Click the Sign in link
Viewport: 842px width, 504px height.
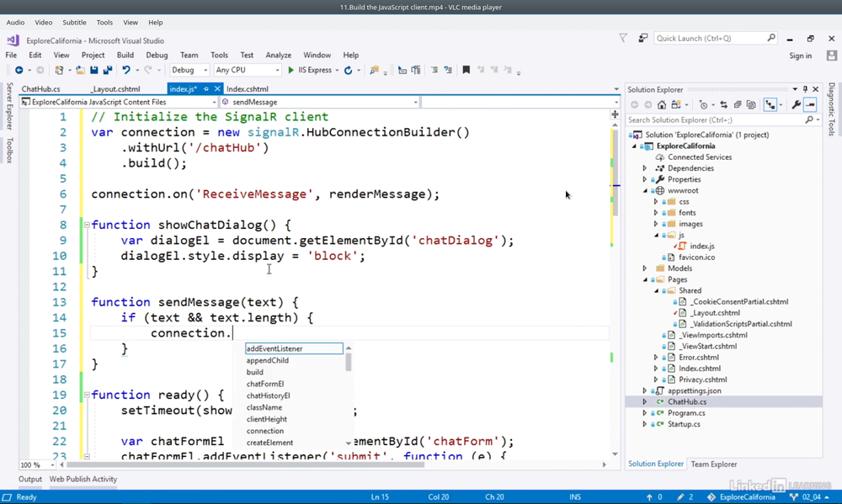coord(800,56)
